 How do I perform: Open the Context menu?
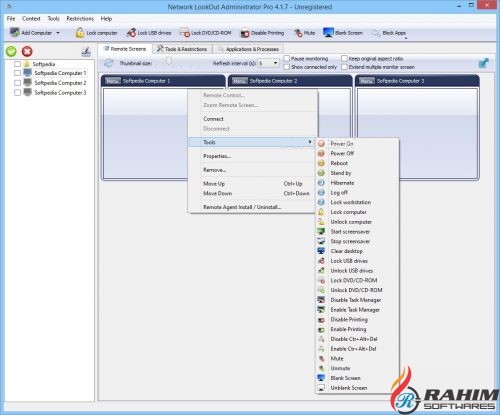point(31,18)
